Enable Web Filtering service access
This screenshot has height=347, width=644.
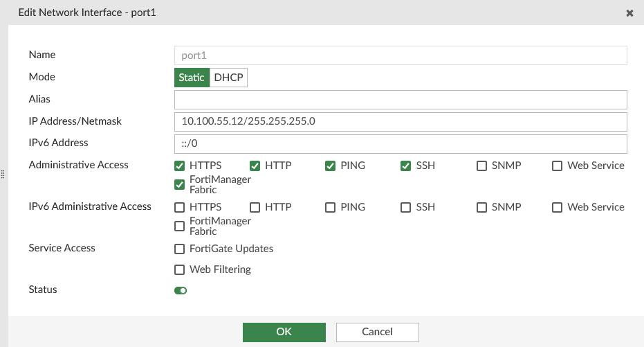pos(180,269)
